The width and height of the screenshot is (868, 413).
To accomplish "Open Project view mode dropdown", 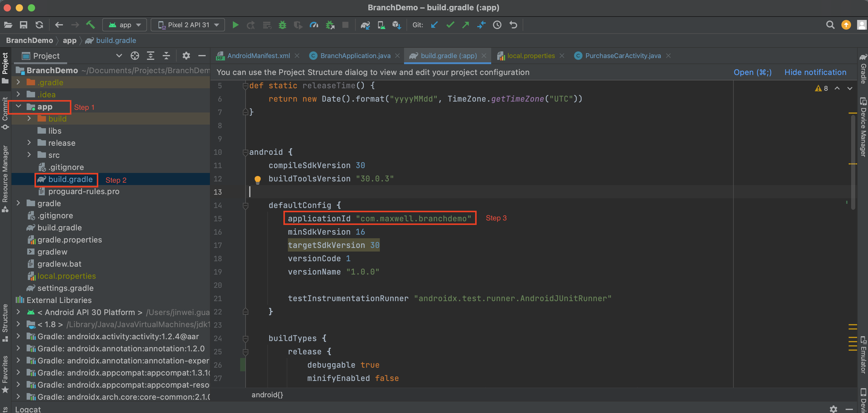I will [119, 56].
